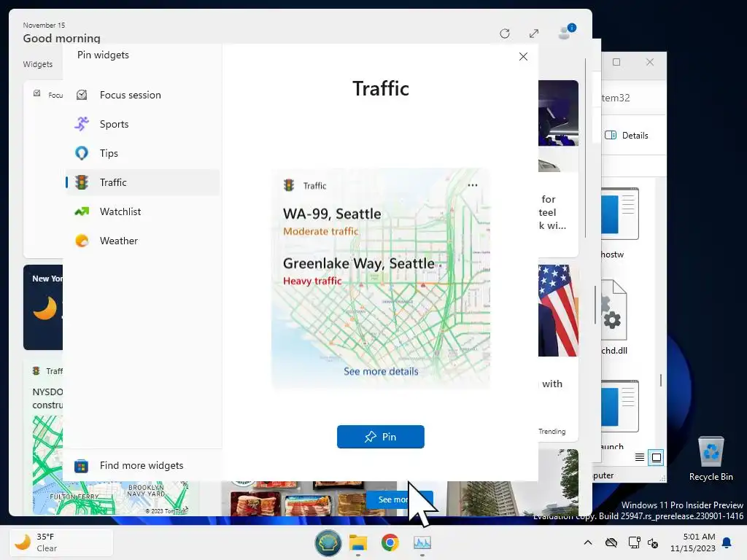Click the cloud sync off tray icon
Image resolution: width=747 pixels, height=560 pixels.
point(611,542)
